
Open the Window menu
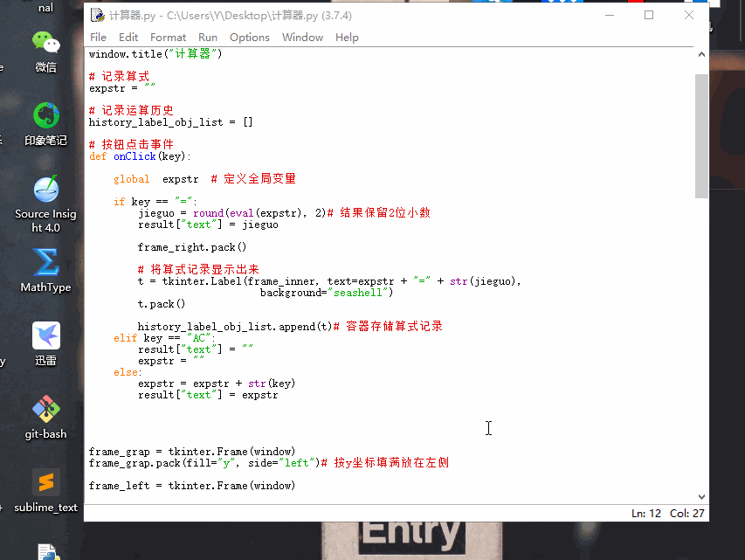[x=301, y=37]
